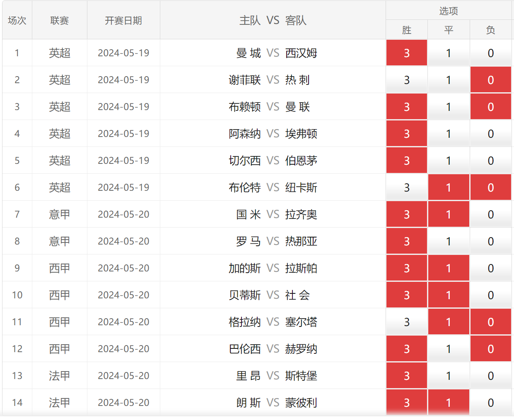Select loss option 0 for 国米 VS 拉齐奥
514x420 pixels.
pos(491,214)
